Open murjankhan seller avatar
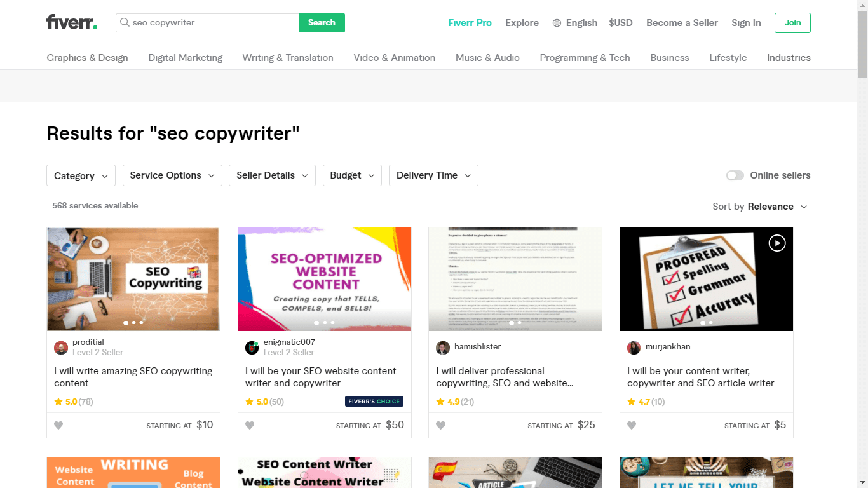This screenshot has height=488, width=868. (634, 348)
